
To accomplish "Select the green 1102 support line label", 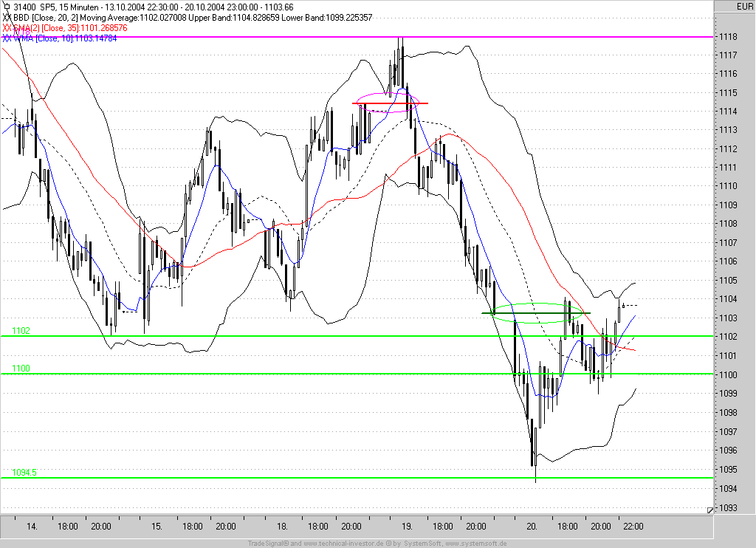I will (x=21, y=330).
